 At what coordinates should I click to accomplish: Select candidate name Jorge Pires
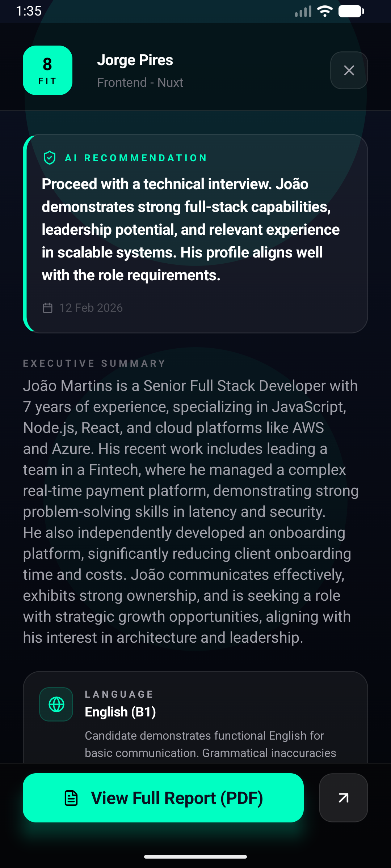(135, 60)
